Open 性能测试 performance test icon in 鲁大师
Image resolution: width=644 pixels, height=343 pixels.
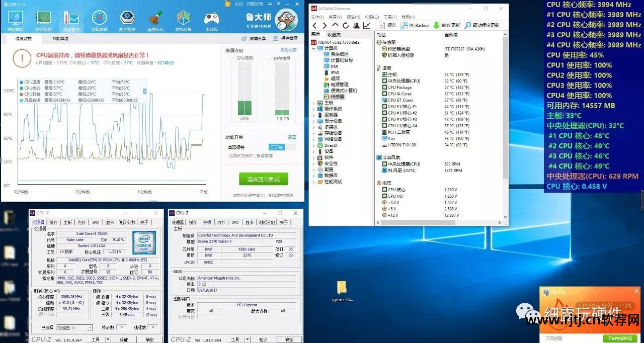click(x=99, y=20)
